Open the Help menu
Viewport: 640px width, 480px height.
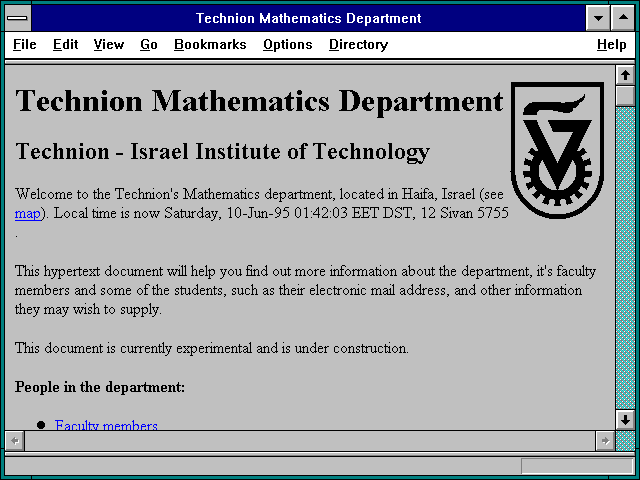point(611,44)
